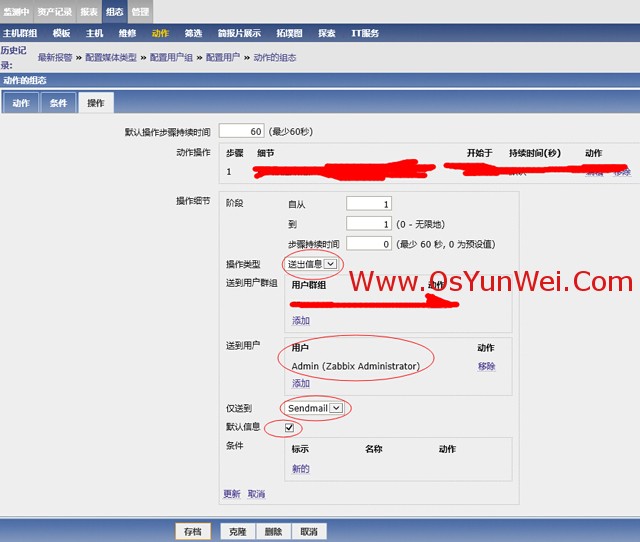Screen dimensions: 640x542
Task: Select Admin (Zabbix Administrator) text
Action: point(356,366)
